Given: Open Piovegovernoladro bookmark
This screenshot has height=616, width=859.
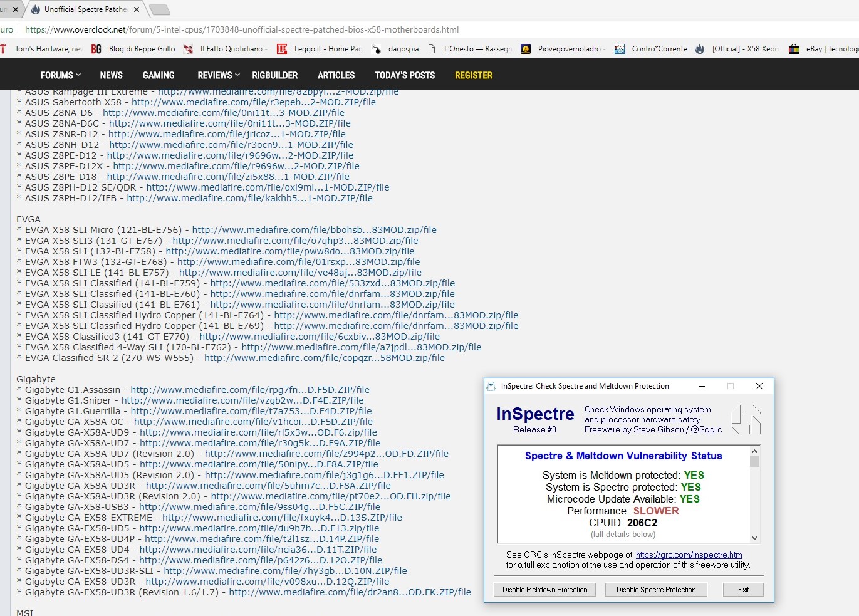Looking at the screenshot, I should click(563, 48).
